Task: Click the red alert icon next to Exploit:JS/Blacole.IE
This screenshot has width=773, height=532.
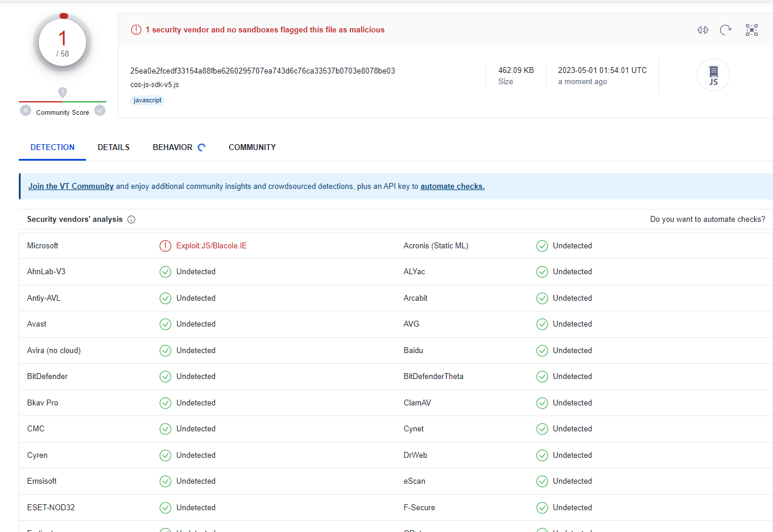Action: [165, 246]
